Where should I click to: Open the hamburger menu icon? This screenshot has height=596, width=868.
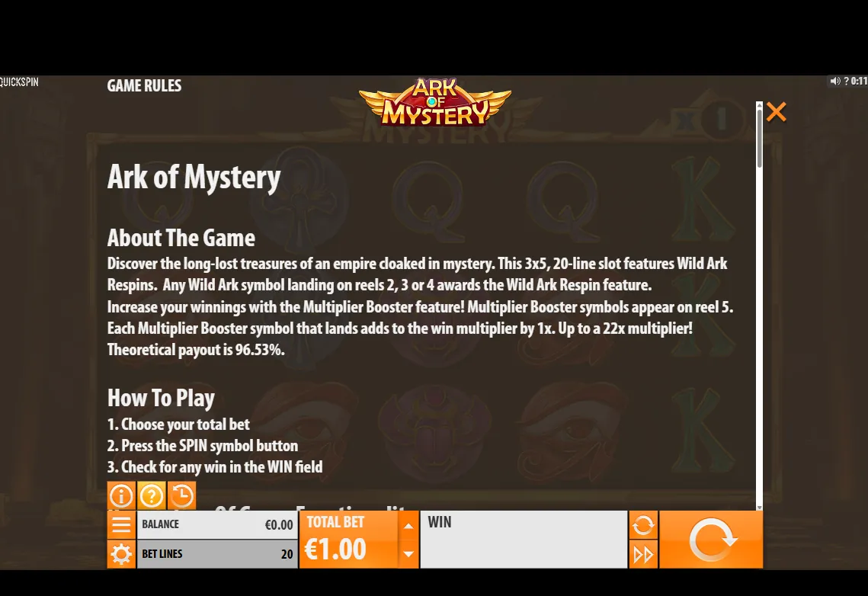[121, 524]
